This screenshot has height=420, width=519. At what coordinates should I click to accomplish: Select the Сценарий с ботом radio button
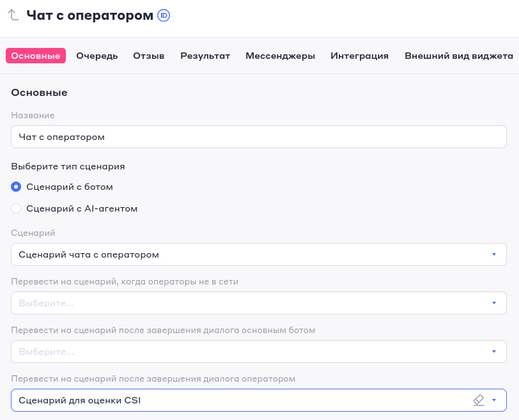click(x=16, y=187)
